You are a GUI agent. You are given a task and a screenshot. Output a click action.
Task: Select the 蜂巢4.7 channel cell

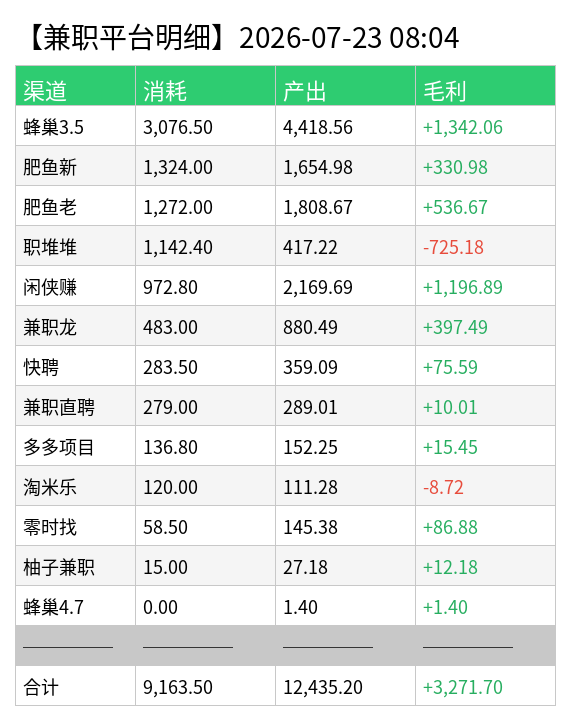75,606
